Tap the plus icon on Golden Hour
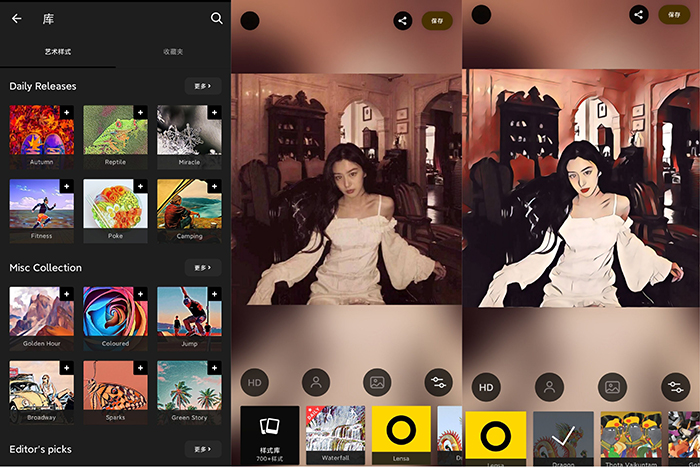This screenshot has width=700, height=467. click(x=67, y=293)
